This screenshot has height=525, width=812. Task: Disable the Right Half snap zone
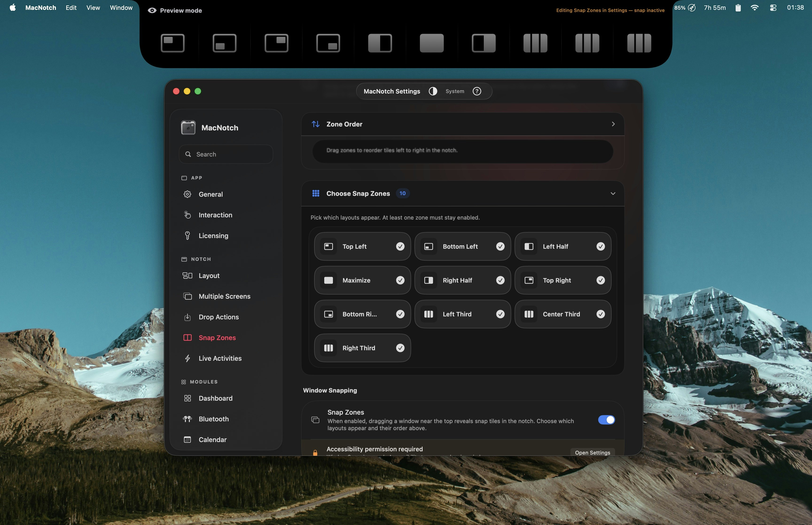coord(500,280)
